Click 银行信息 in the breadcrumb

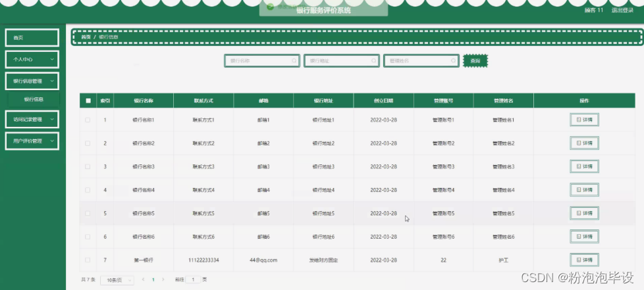pos(109,37)
